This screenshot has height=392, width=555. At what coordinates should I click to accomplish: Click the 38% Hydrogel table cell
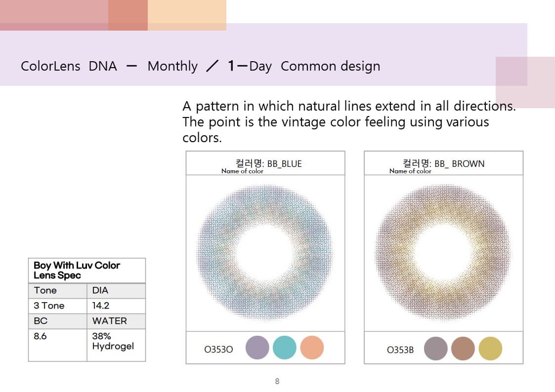116,345
